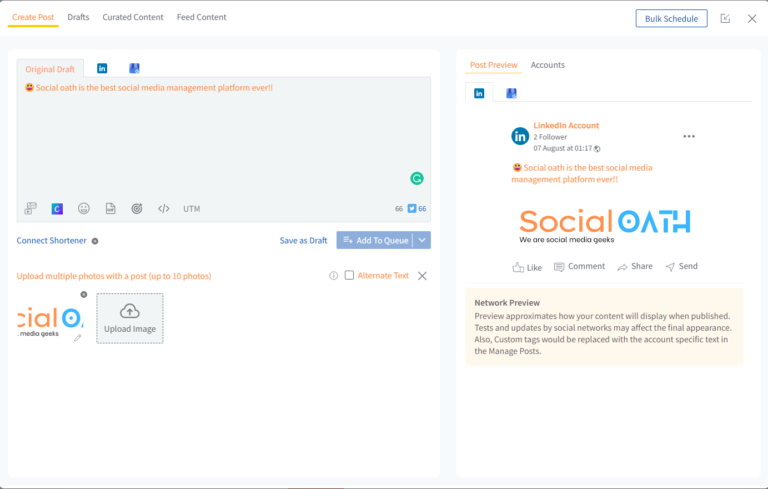This screenshot has height=489, width=768.
Task: Open the UTM settings
Action: click(192, 209)
